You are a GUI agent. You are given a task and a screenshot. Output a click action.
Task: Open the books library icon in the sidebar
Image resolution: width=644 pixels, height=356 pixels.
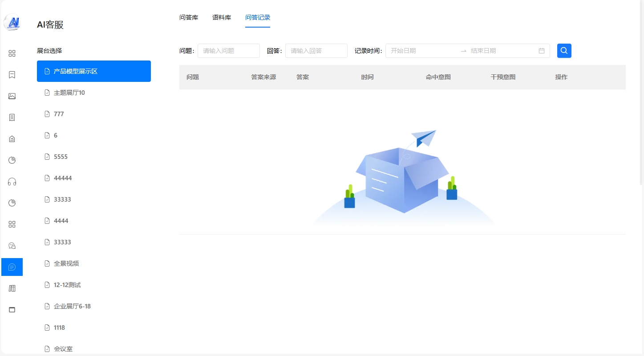coord(12,288)
